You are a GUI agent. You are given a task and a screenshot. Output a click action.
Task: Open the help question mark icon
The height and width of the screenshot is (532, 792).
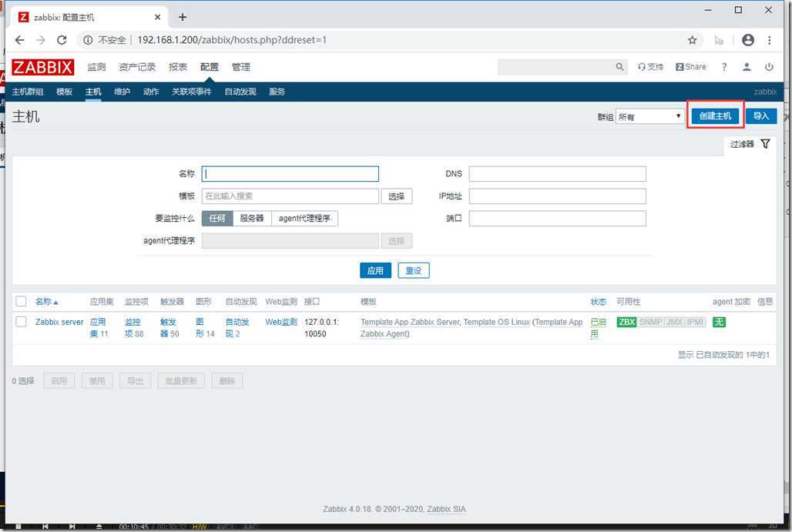(724, 67)
